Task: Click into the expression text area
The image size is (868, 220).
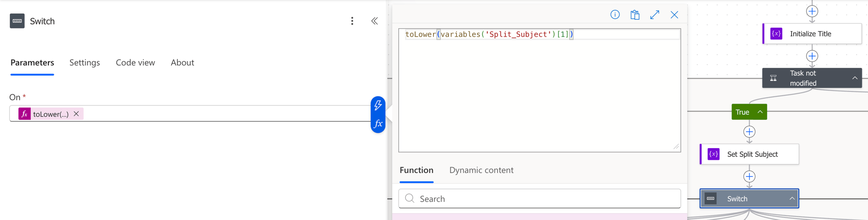Action: point(539,91)
